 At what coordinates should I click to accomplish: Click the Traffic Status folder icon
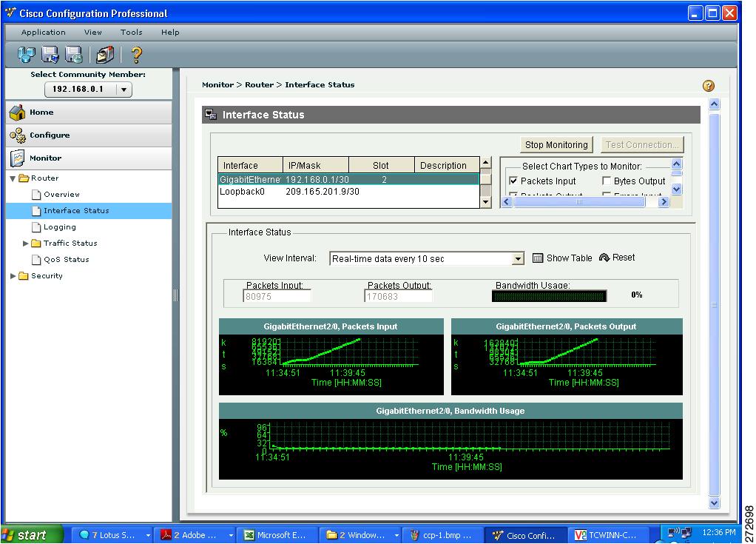[36, 243]
